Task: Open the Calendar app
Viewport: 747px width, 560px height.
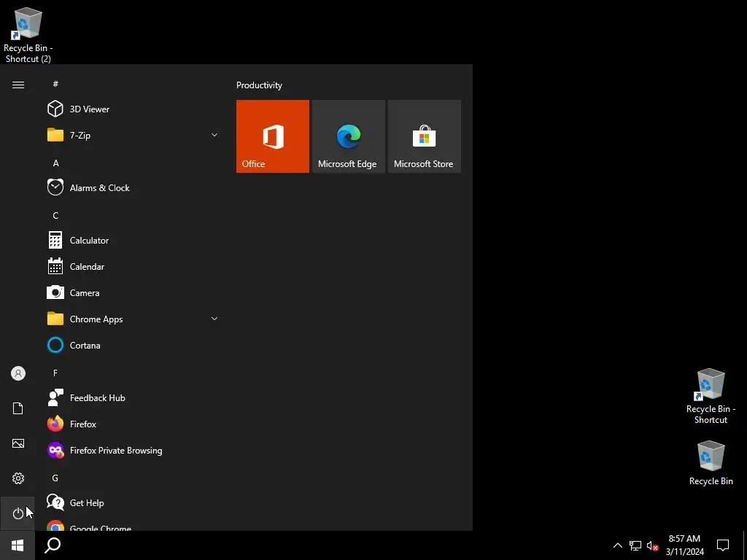Action: pos(133,266)
